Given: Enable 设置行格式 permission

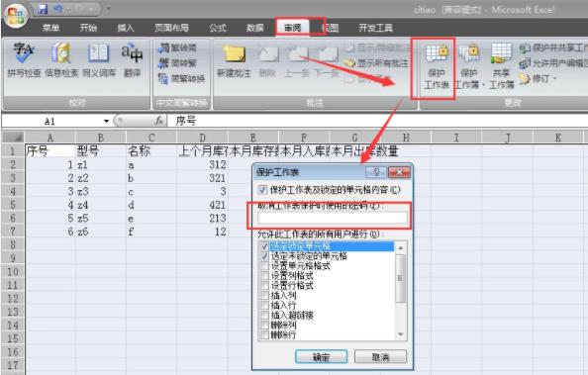Looking at the screenshot, I should pos(264,285).
